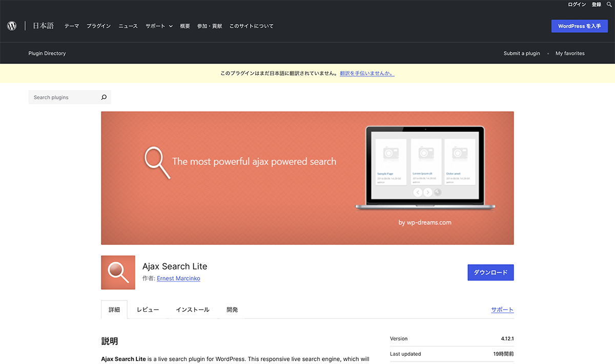Select the 詳細 tab
Screen dimensions: 615x364
pos(114,310)
